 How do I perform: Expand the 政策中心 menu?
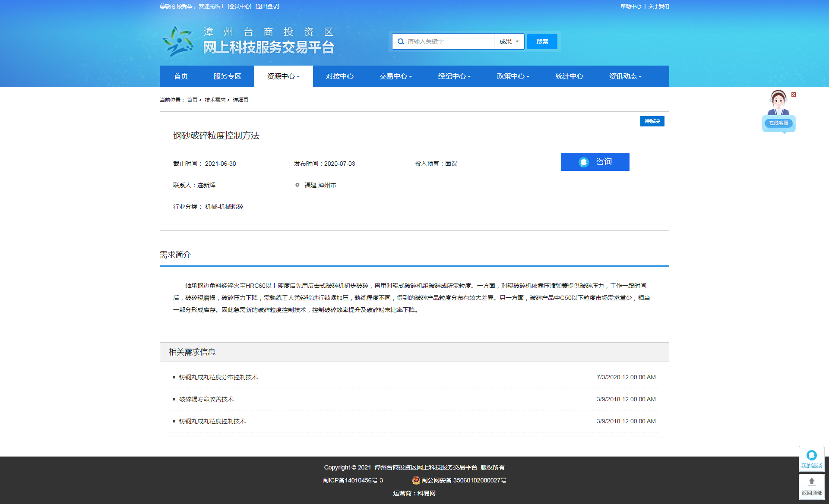pyautogui.click(x=513, y=76)
